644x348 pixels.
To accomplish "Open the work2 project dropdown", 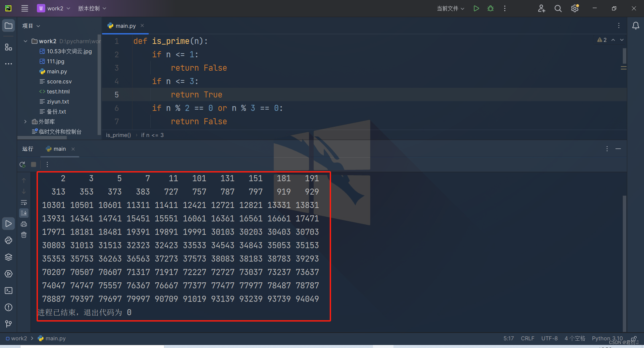I will coord(54,8).
